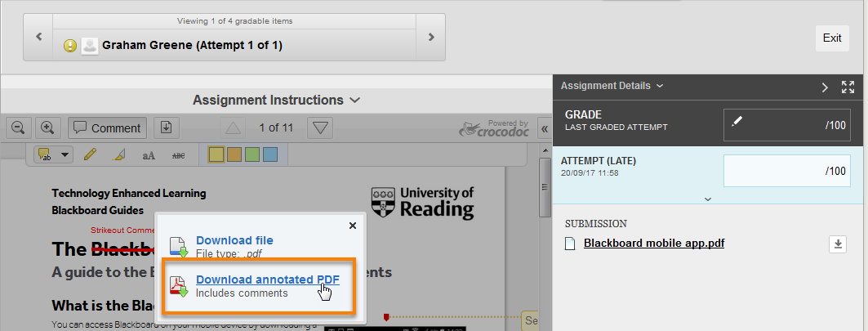Go to previous page with up triangle
Screen dimensions: 868x331
pos(233,128)
